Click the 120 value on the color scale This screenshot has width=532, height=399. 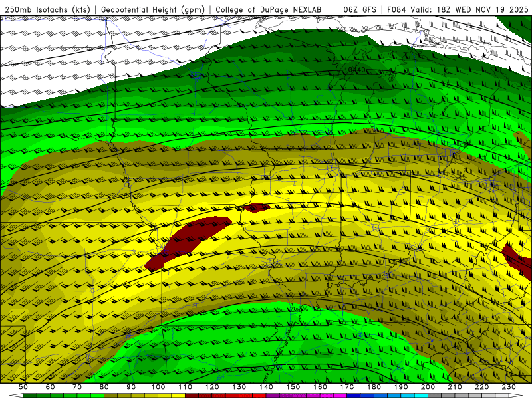pos(212,387)
